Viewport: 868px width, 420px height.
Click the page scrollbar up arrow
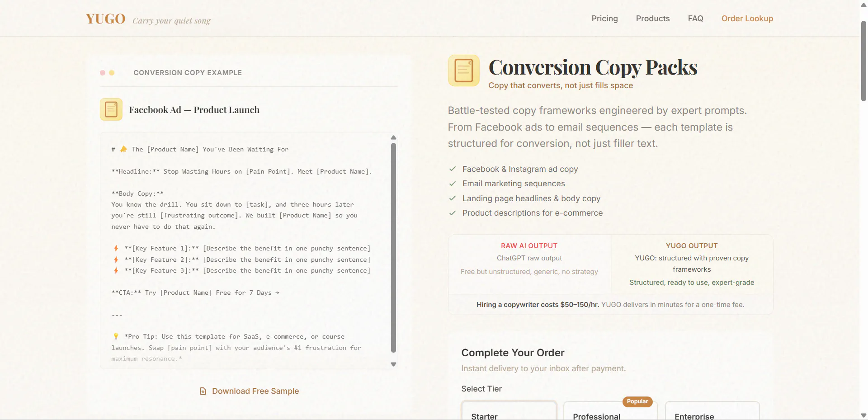click(863, 5)
